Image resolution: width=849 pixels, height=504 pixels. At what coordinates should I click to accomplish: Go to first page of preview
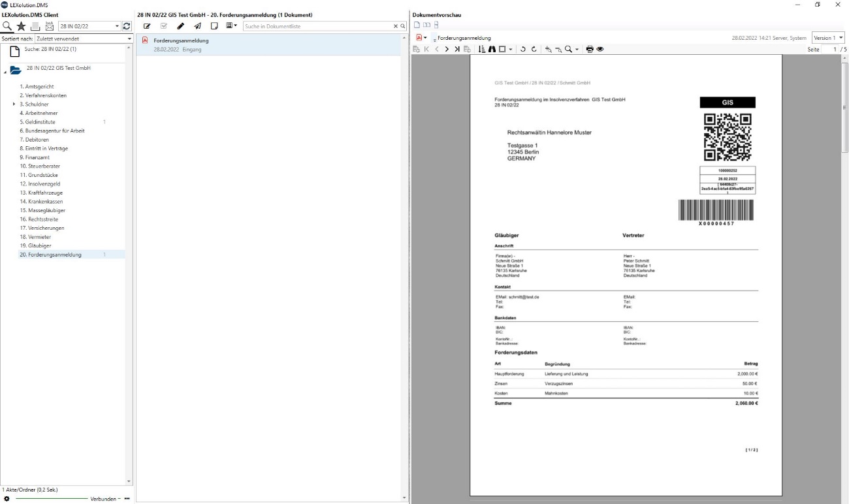click(x=426, y=49)
